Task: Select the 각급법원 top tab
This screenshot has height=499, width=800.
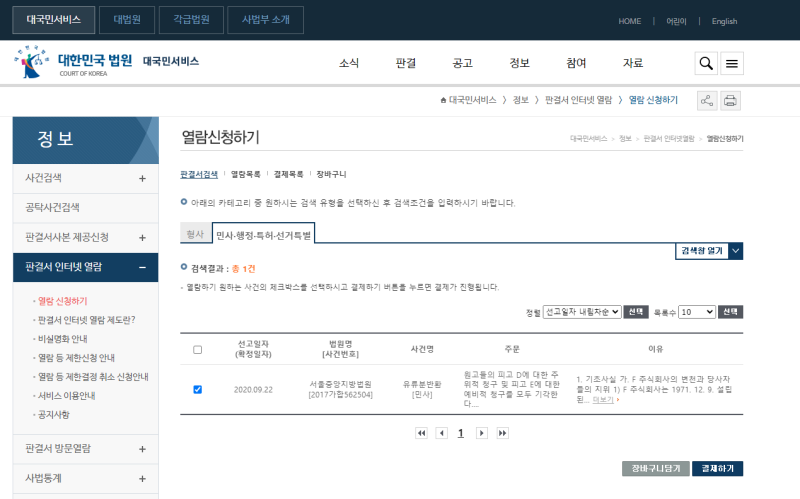Action: pyautogui.click(x=191, y=20)
